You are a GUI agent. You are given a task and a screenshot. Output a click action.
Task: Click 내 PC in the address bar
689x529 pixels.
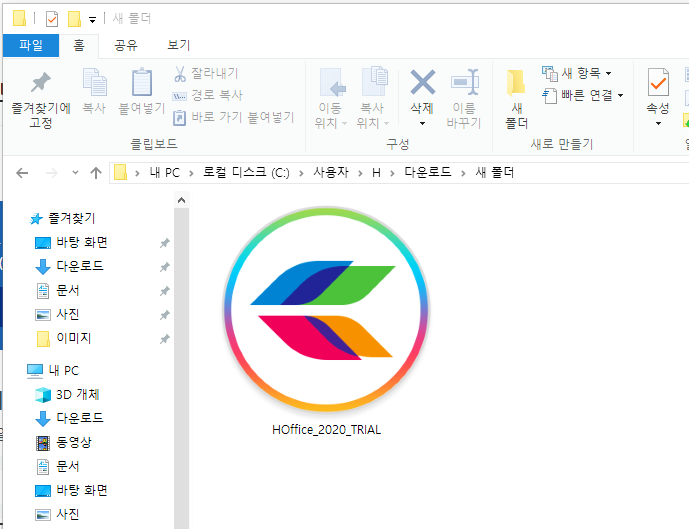165,172
